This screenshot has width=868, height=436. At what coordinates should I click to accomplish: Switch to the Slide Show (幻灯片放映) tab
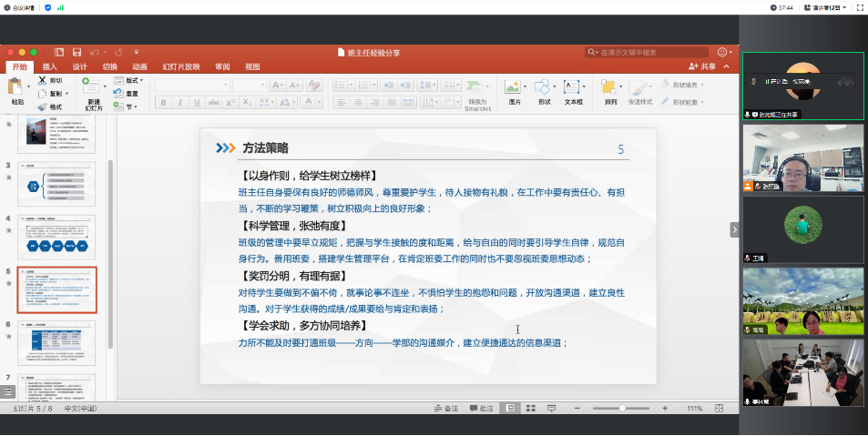coord(181,66)
